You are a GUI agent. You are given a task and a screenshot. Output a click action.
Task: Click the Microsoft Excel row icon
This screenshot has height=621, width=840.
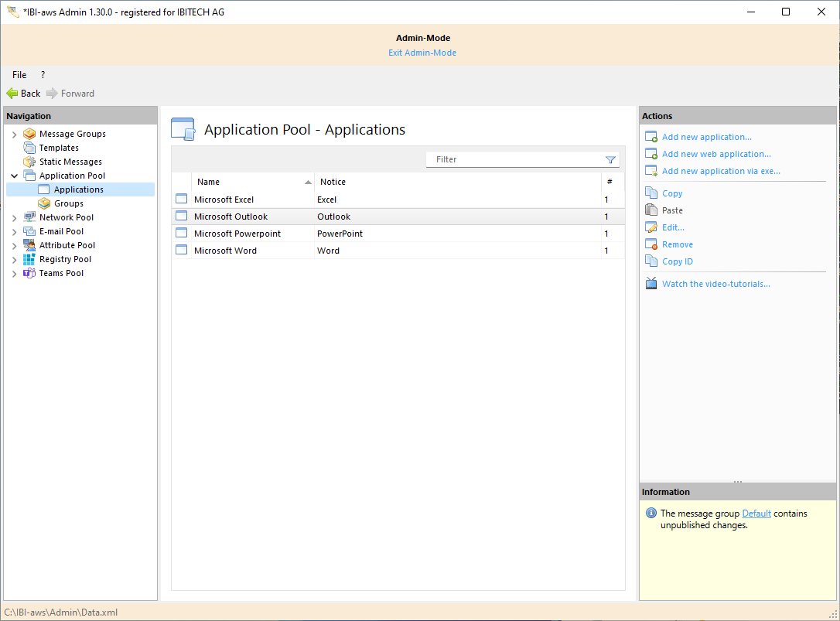[x=182, y=200]
